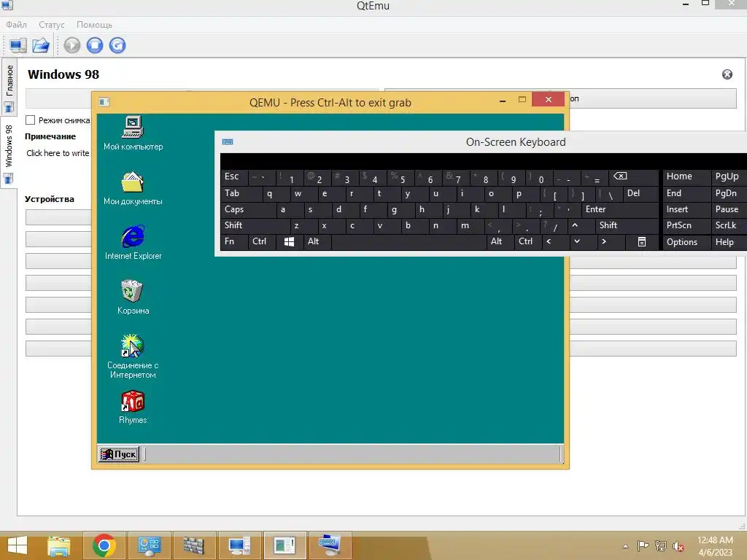Toggle left Ctrl key on On-Screen Keyboard

[262, 242]
